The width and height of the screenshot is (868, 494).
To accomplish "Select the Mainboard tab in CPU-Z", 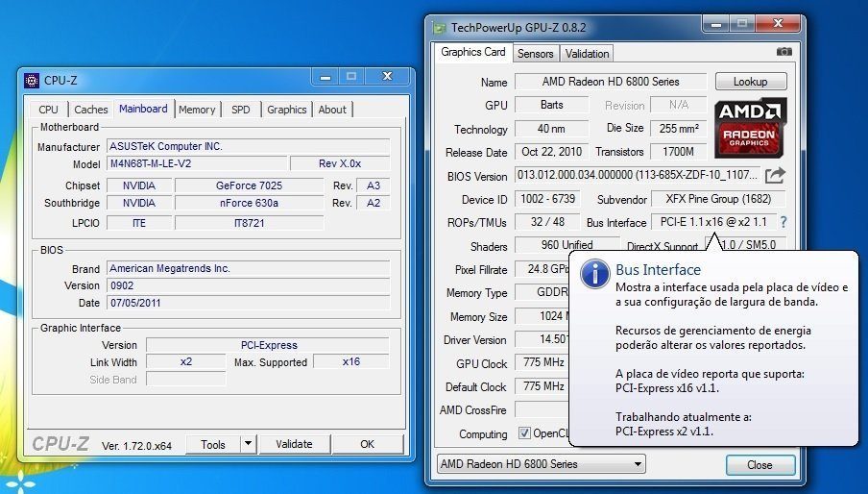I will (143, 109).
